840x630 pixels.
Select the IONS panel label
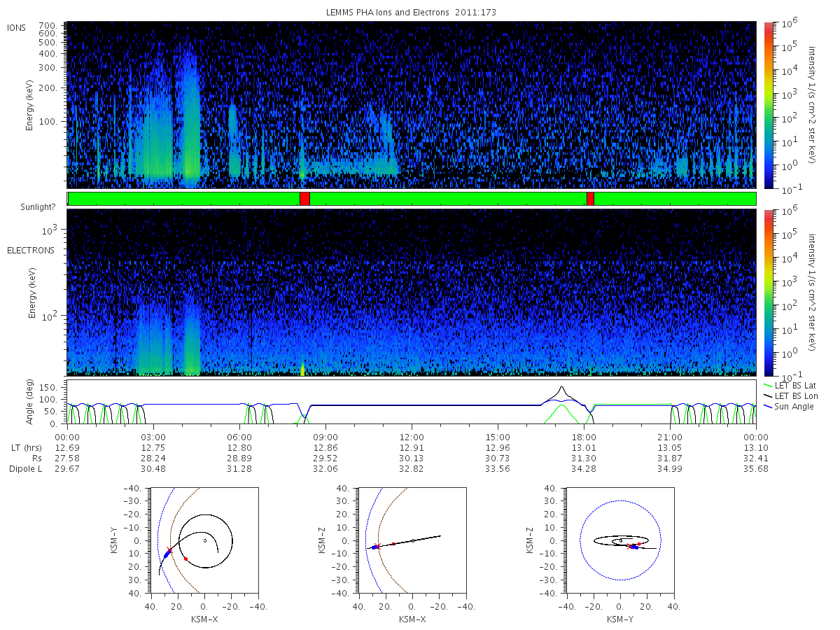tap(17, 28)
